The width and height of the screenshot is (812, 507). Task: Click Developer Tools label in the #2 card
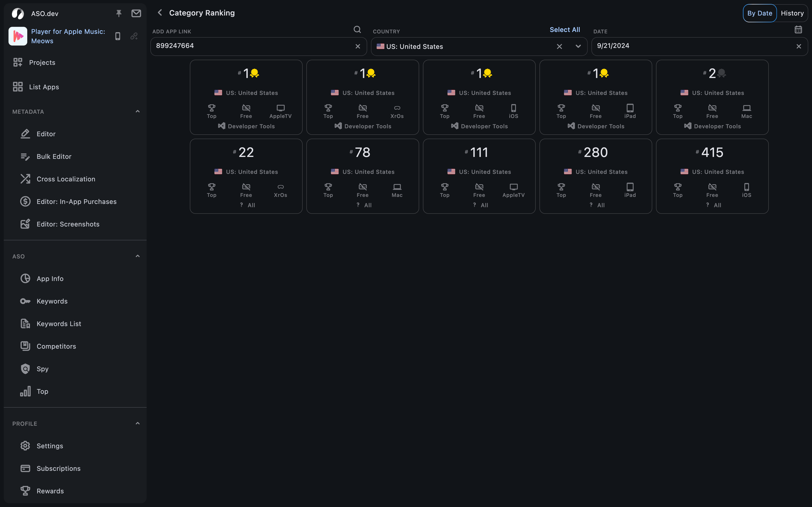pos(718,126)
